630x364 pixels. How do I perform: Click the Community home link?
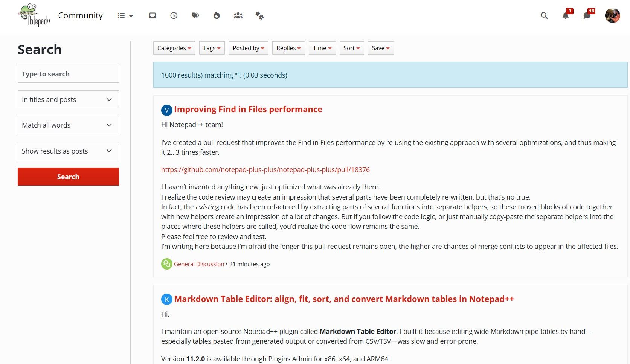[80, 15]
